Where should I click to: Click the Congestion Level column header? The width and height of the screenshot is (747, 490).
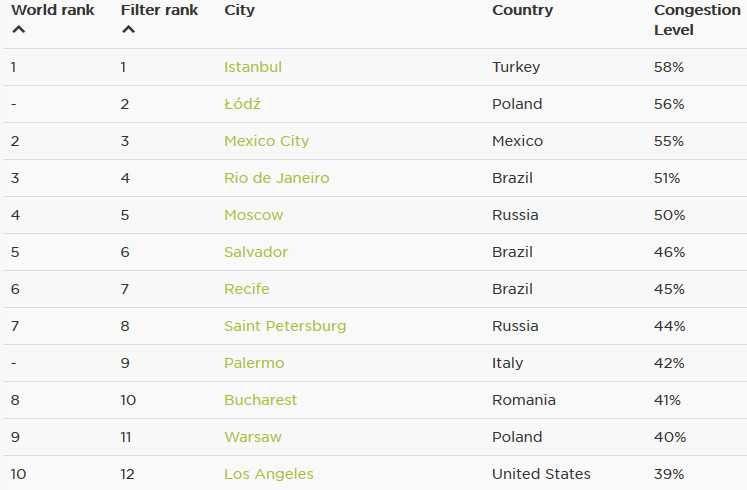coord(697,20)
